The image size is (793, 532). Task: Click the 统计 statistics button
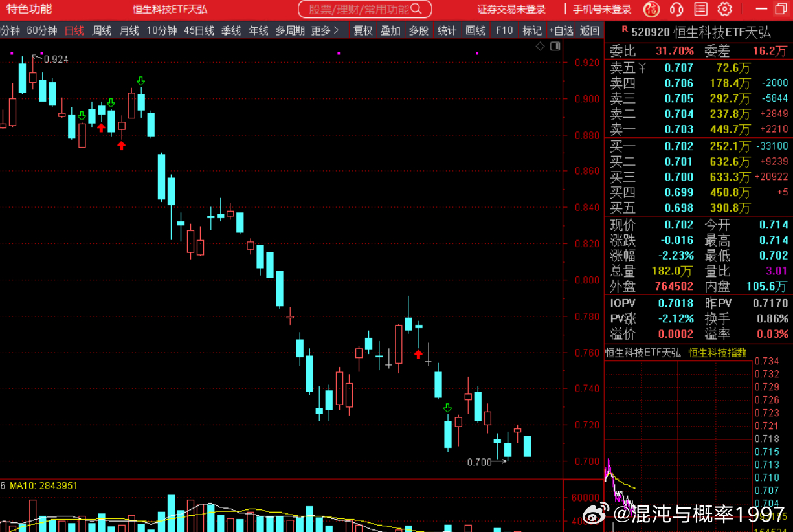click(447, 30)
